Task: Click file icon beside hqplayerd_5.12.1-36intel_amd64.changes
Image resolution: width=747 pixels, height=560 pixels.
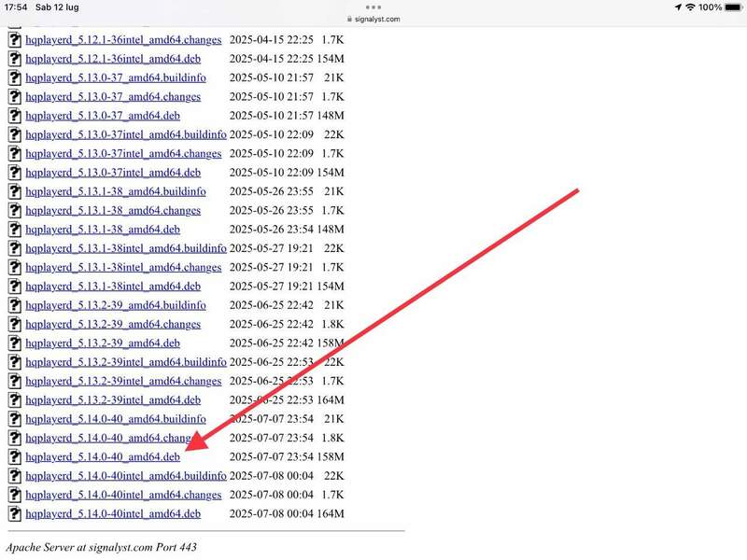Action: click(14, 40)
